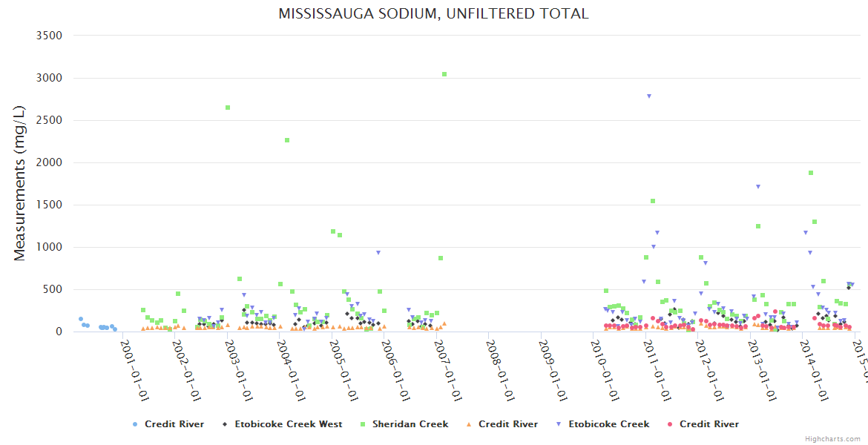
Task: Click the black diamond Etobicoke Creek West marker
Action: point(224,424)
